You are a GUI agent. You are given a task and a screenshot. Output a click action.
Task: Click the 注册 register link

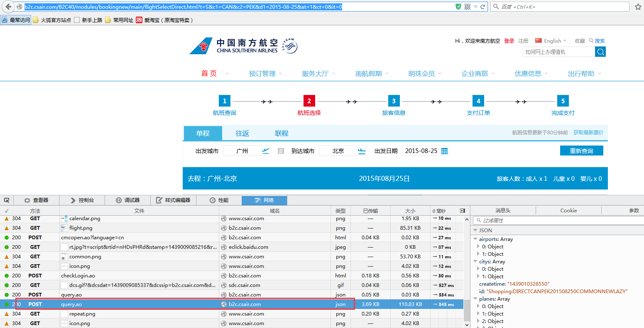523,41
